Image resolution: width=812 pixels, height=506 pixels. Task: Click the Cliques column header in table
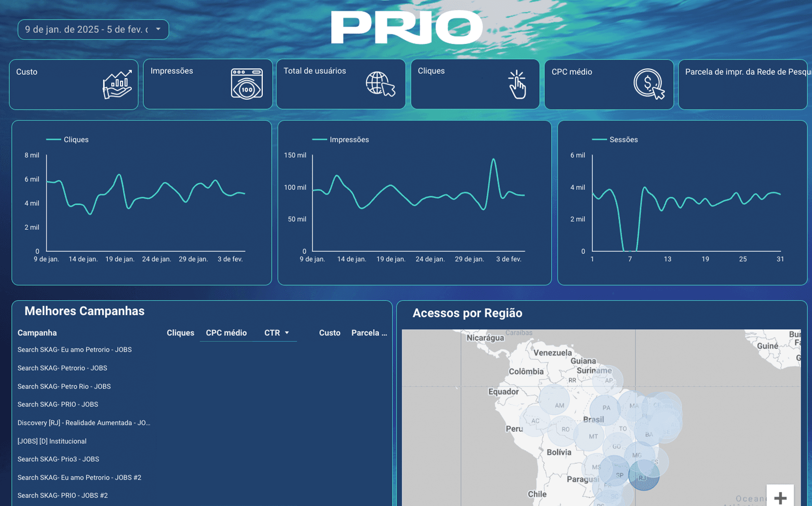point(180,333)
